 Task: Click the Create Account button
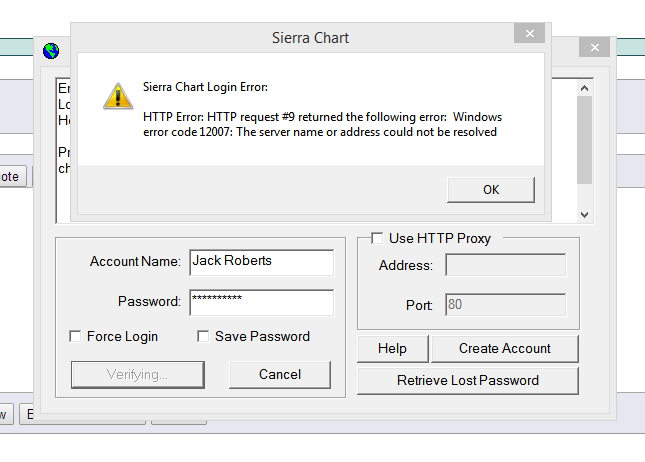pos(504,348)
